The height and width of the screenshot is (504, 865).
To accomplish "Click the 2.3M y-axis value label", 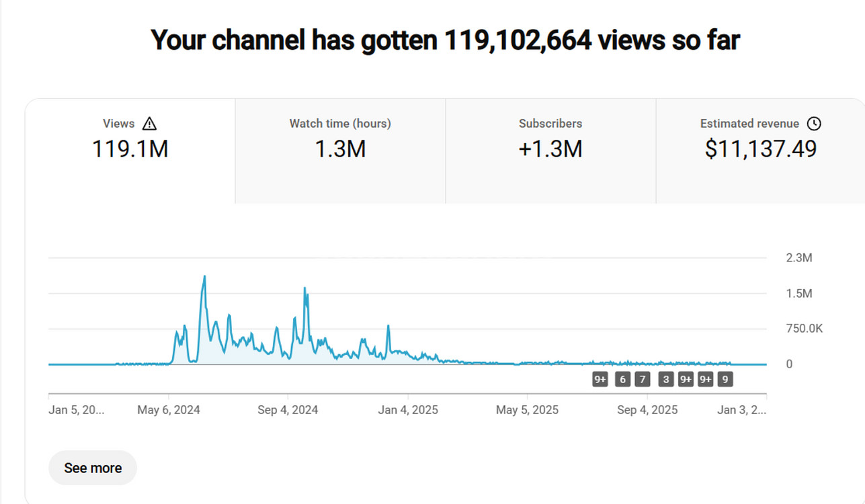I will [x=799, y=258].
